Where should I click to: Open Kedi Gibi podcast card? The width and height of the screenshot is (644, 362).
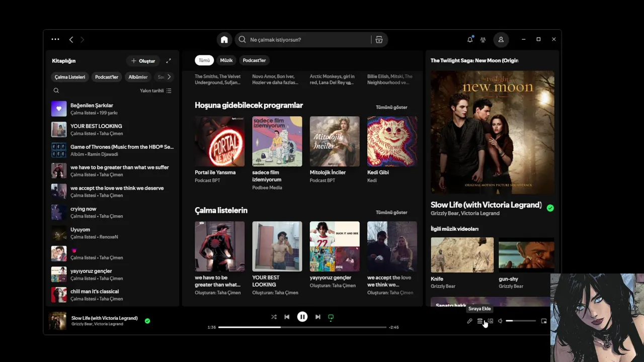click(392, 149)
